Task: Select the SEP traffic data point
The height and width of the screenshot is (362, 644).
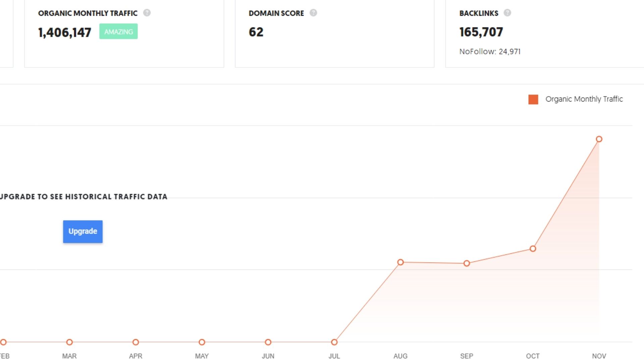Action: [467, 263]
